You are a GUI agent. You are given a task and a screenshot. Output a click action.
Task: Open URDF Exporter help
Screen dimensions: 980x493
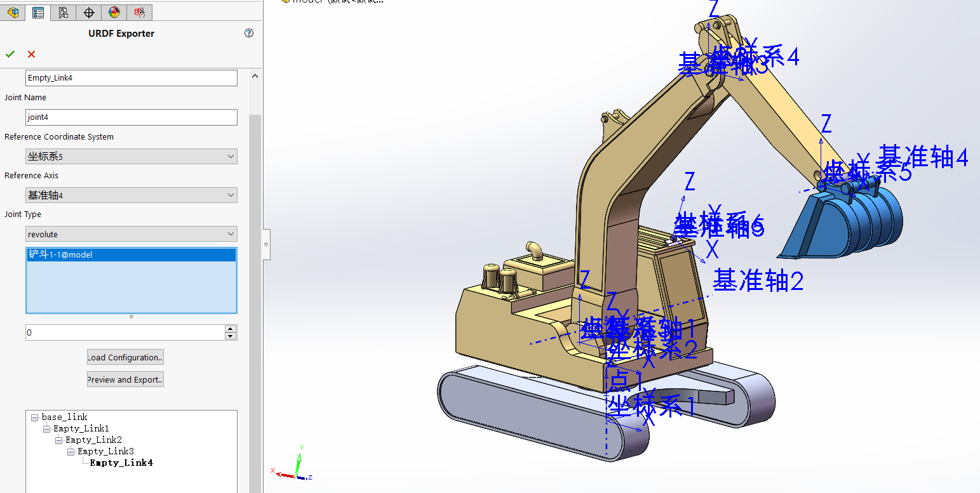[x=249, y=33]
